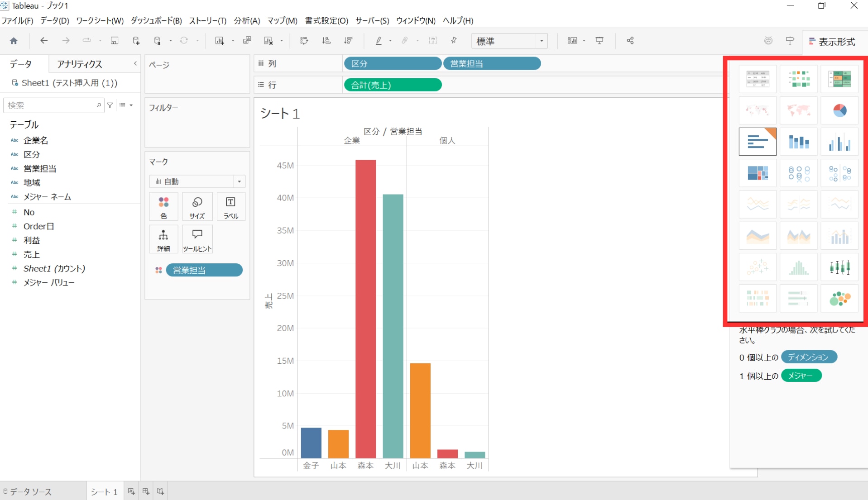
Task: Select the box-and-whisker plot option
Action: 839,267
